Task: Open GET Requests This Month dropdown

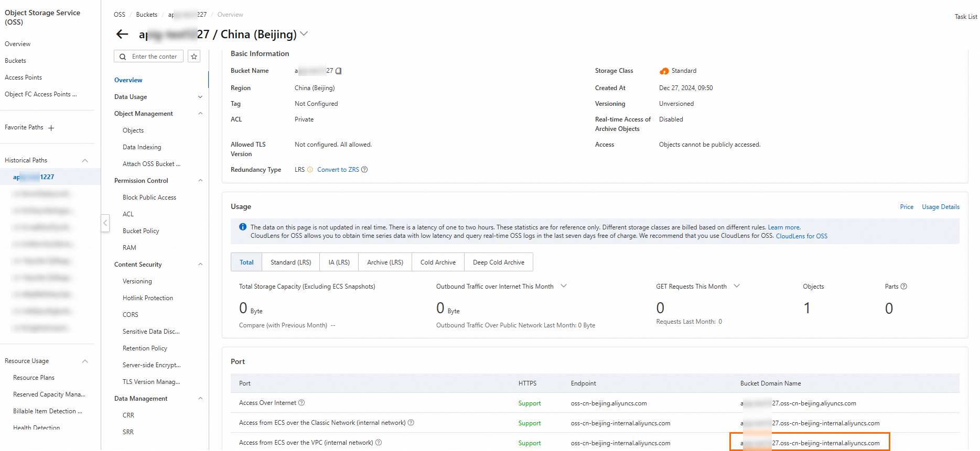Action: (x=737, y=286)
